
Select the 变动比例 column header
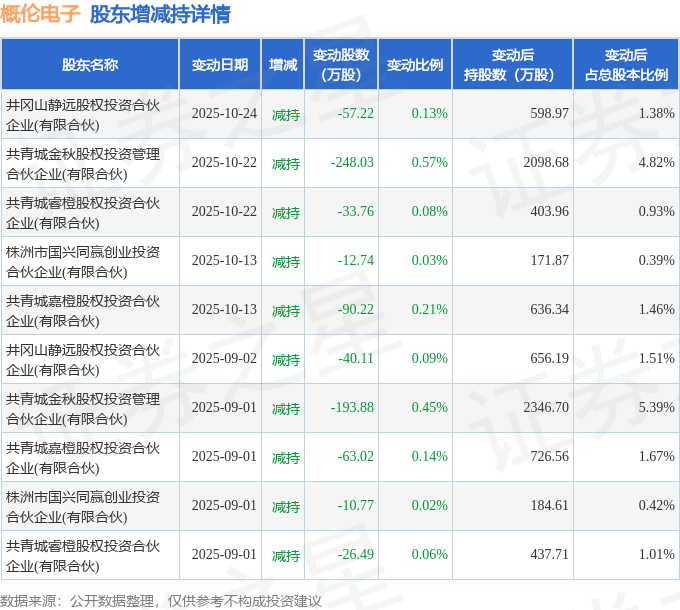pyautogui.click(x=415, y=65)
